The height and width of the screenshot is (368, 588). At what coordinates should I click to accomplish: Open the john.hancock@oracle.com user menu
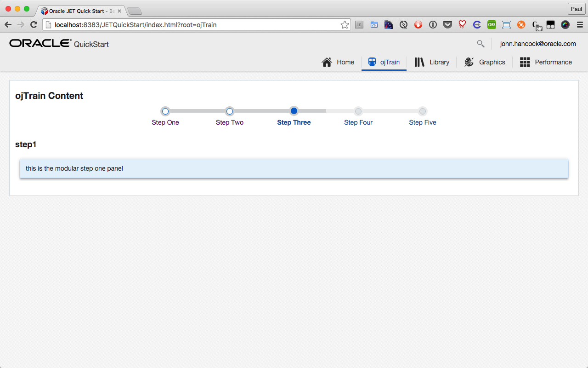[538, 44]
